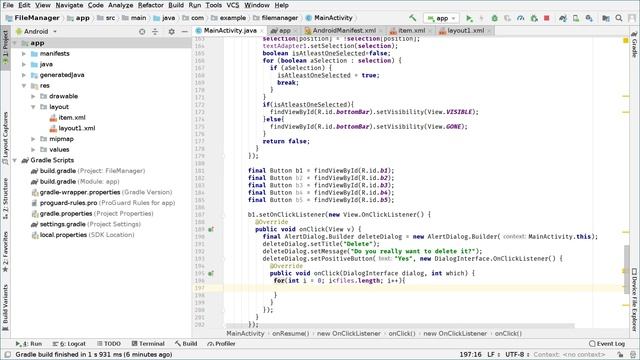The width and height of the screenshot is (640, 360).
Task: Open the Refactor menu
Action: click(x=151, y=5)
